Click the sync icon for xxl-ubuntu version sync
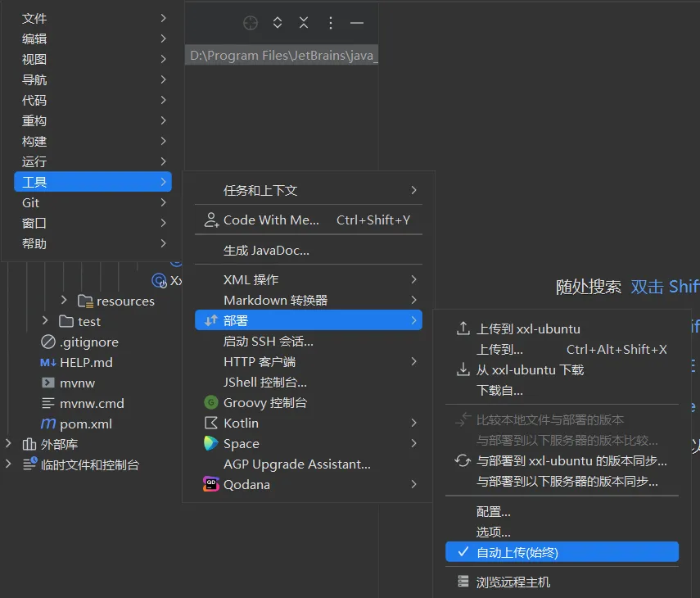700x598 pixels. coord(463,460)
